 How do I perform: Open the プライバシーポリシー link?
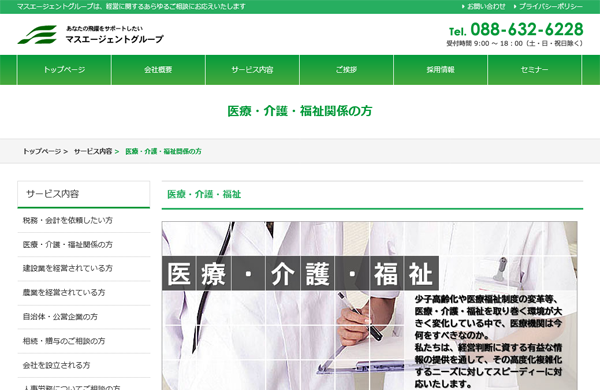click(548, 7)
